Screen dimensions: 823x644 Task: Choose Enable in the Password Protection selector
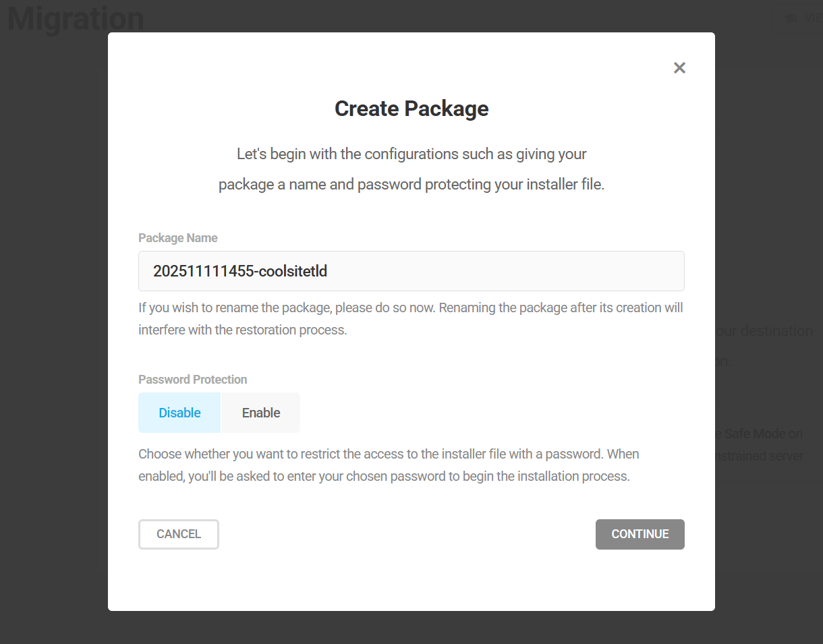(x=260, y=412)
